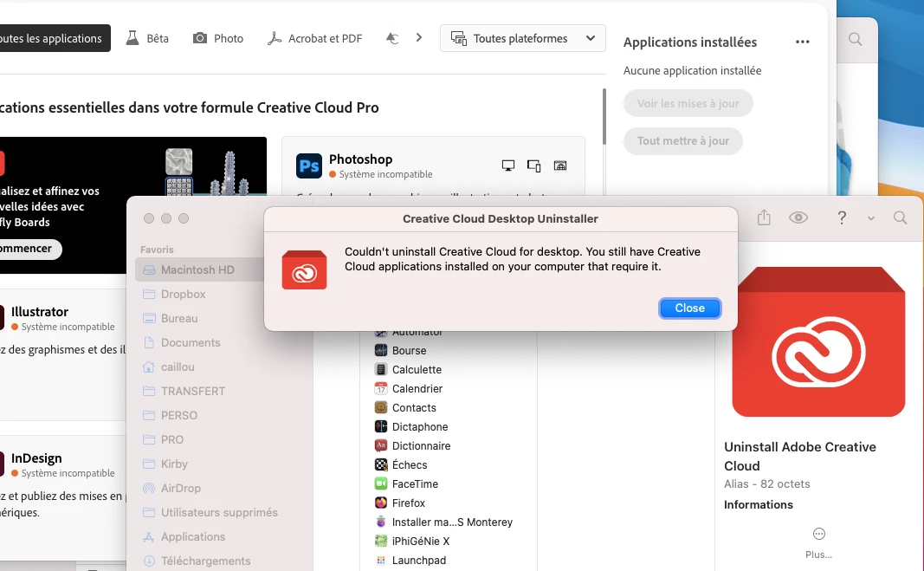Click the Adobe Express tab icon

pos(392,38)
